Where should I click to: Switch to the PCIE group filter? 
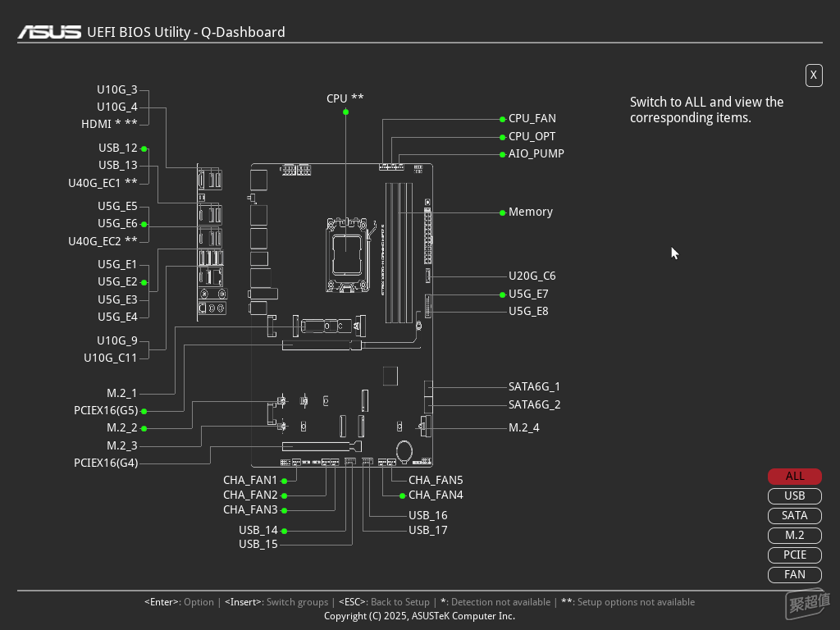(x=794, y=555)
